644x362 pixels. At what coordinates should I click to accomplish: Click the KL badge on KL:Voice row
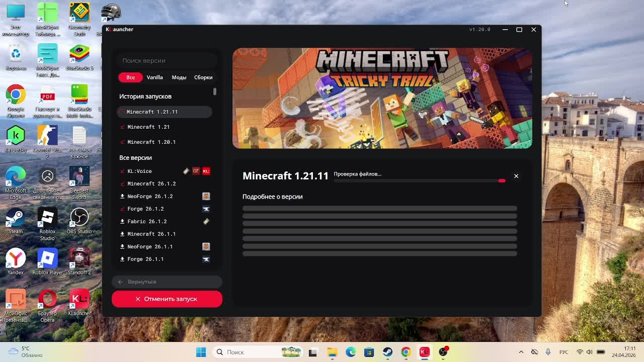click(x=206, y=171)
